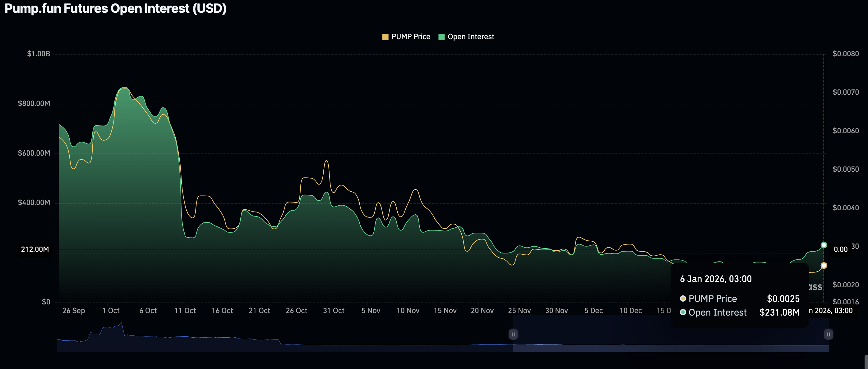Click the tooltip yellow PUMP Price dot
Viewport: 868px width, 369px height.
[x=683, y=298]
